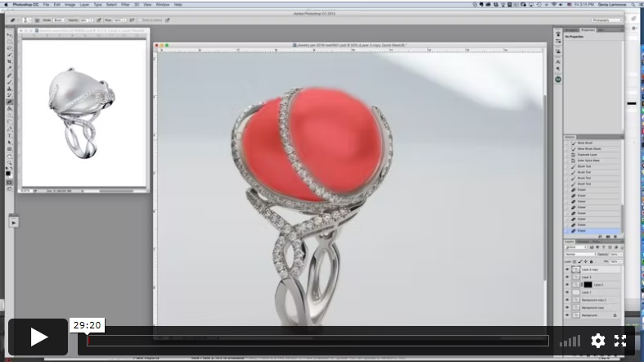Open the Layers panel Opacity dropdown
Image resolution: width=644 pixels, height=362 pixels.
(x=621, y=255)
